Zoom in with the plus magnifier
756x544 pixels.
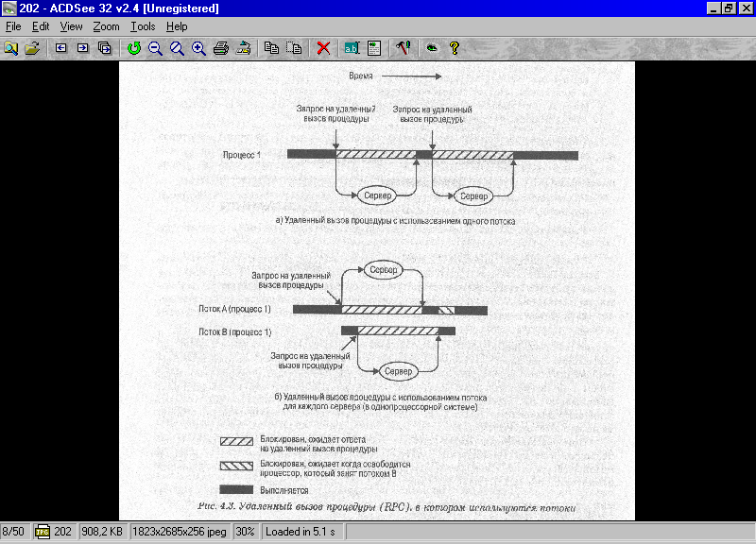(198, 48)
